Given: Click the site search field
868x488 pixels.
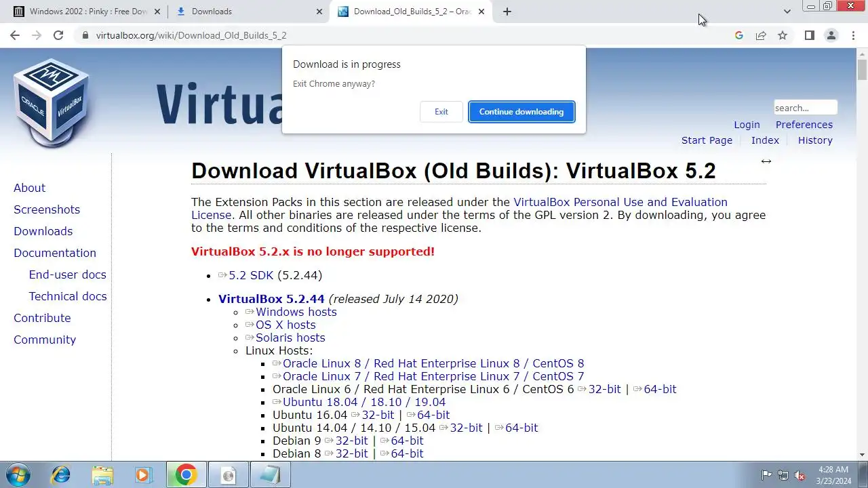Looking at the screenshot, I should point(806,108).
